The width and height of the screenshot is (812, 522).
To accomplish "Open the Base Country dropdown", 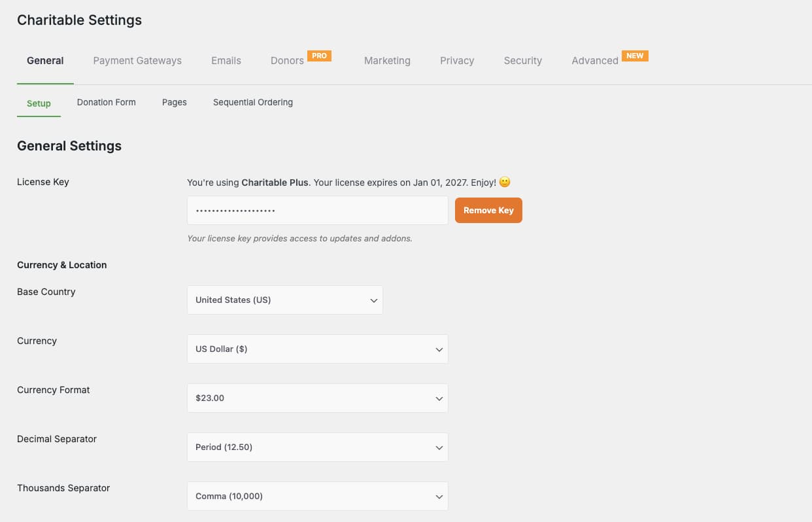I will tap(285, 300).
